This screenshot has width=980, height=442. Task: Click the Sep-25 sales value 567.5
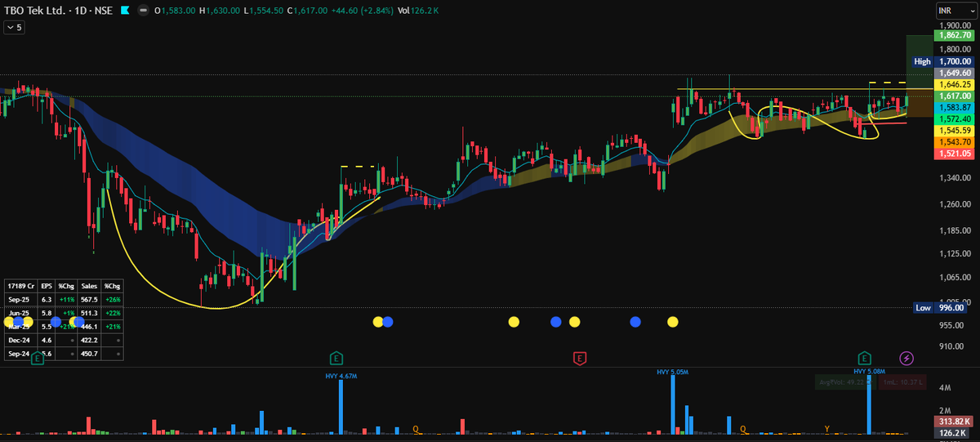tap(90, 299)
